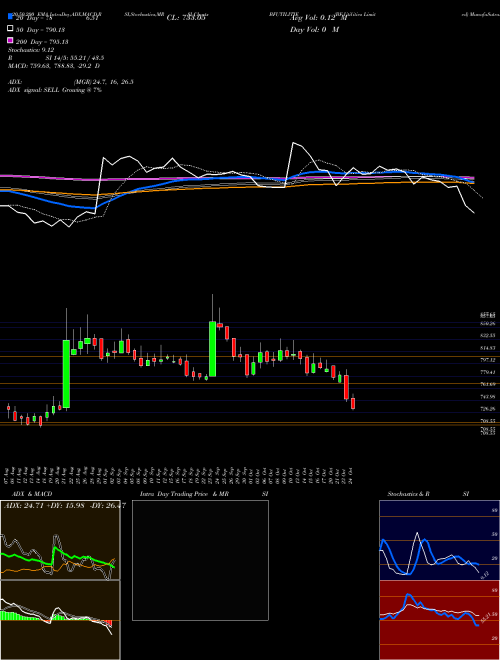This screenshot has height=660, width=500.
Task: Open the ADX indicator chart thumbnail
Action: click(60, 540)
